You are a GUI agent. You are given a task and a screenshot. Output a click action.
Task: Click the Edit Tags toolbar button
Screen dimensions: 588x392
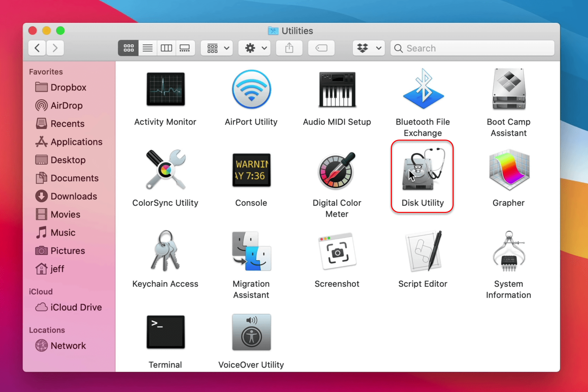[x=321, y=48]
